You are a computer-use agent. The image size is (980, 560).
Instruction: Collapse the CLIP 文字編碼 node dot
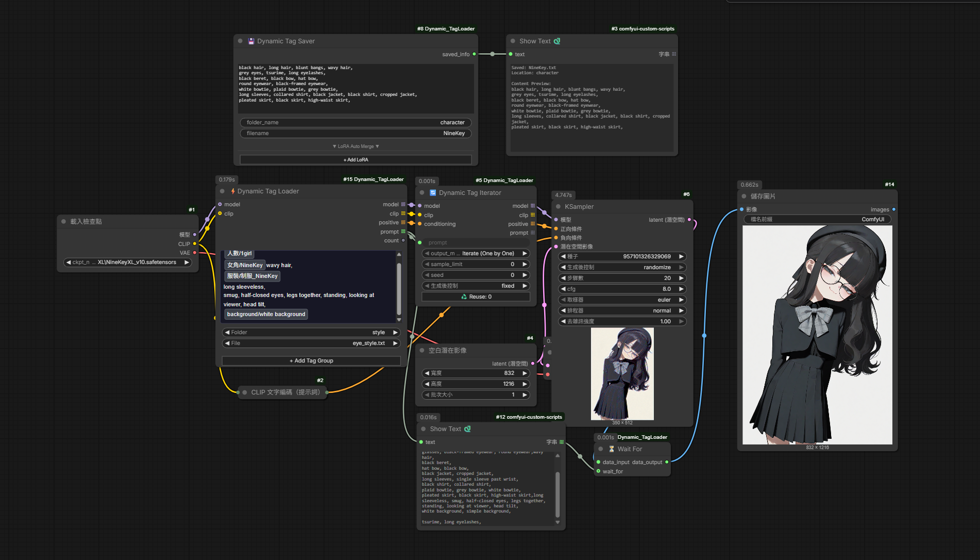point(245,392)
